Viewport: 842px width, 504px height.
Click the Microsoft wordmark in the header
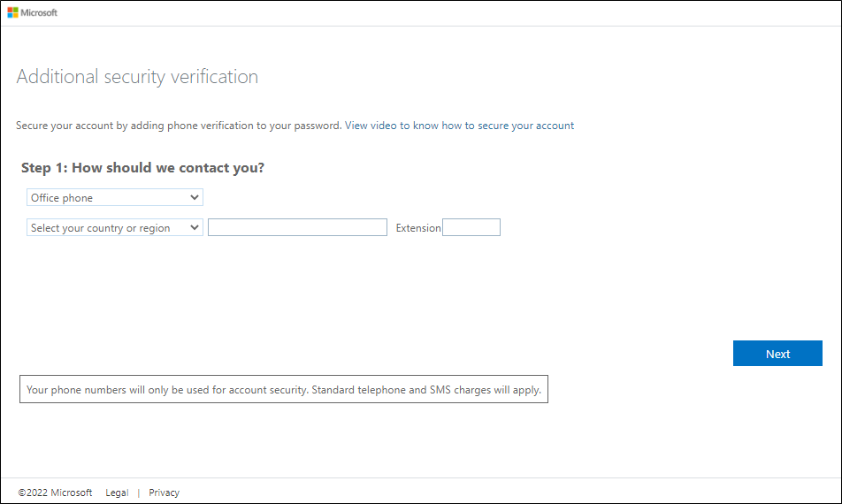[x=39, y=12]
